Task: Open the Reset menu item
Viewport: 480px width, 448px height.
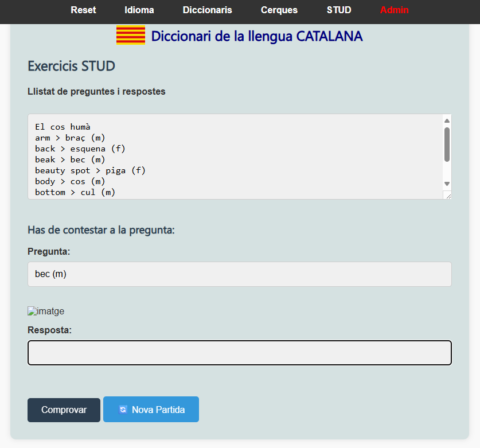Action: pos(83,10)
